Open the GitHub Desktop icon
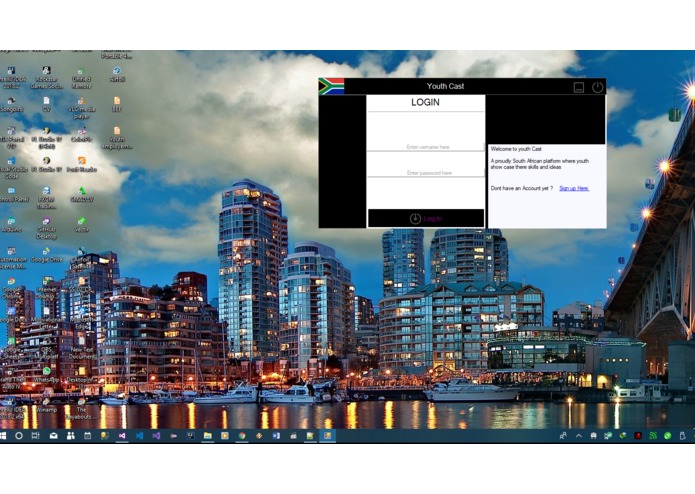The image size is (695, 494). tap(46, 228)
